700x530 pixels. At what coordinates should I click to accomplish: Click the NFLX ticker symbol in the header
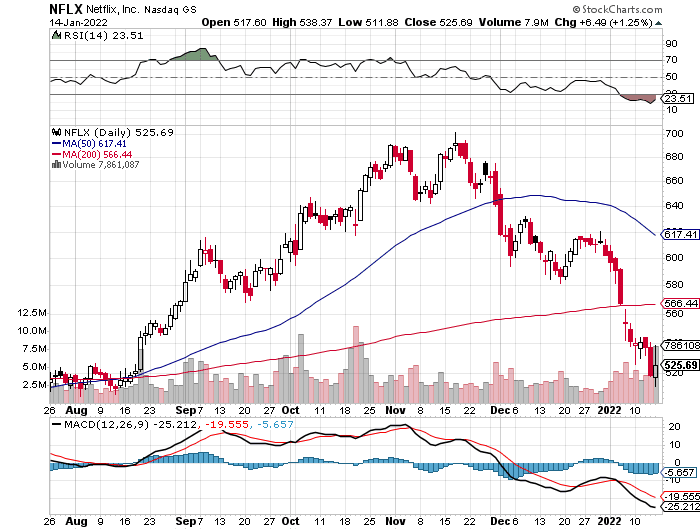pos(66,9)
